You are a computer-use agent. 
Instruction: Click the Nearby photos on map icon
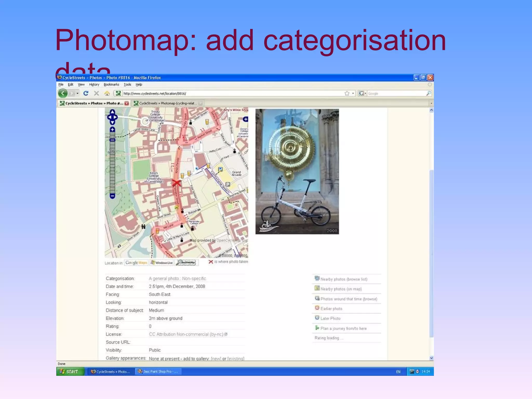[x=317, y=288]
